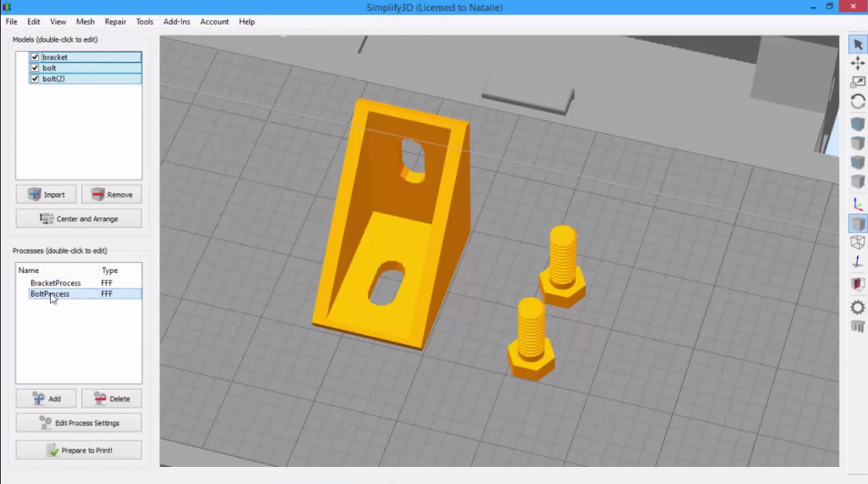Open the File menu

click(11, 21)
